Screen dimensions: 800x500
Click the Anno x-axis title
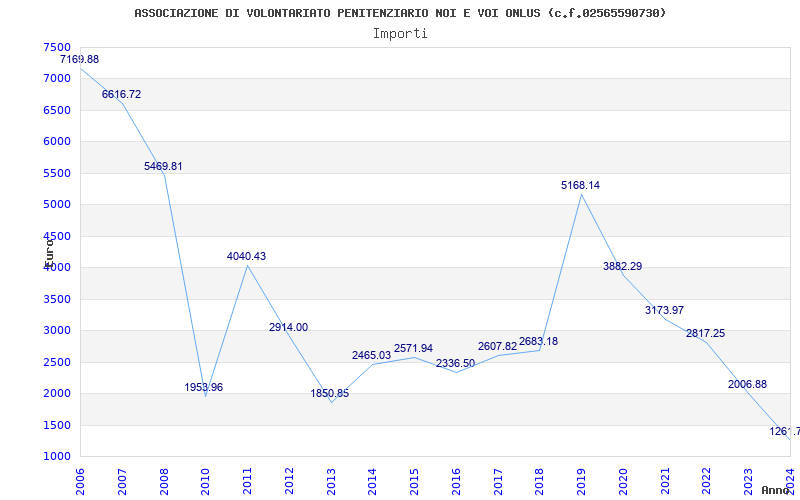776,490
